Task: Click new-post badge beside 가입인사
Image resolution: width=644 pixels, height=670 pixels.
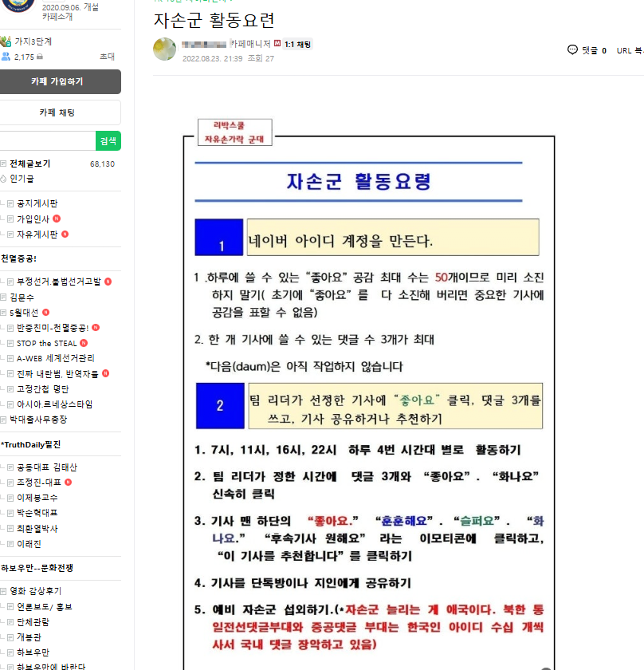Action: 57,219
